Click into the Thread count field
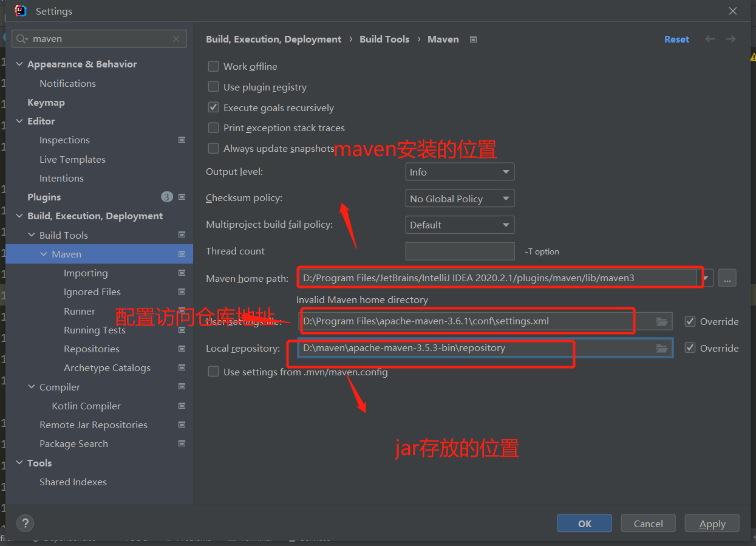 (x=460, y=251)
